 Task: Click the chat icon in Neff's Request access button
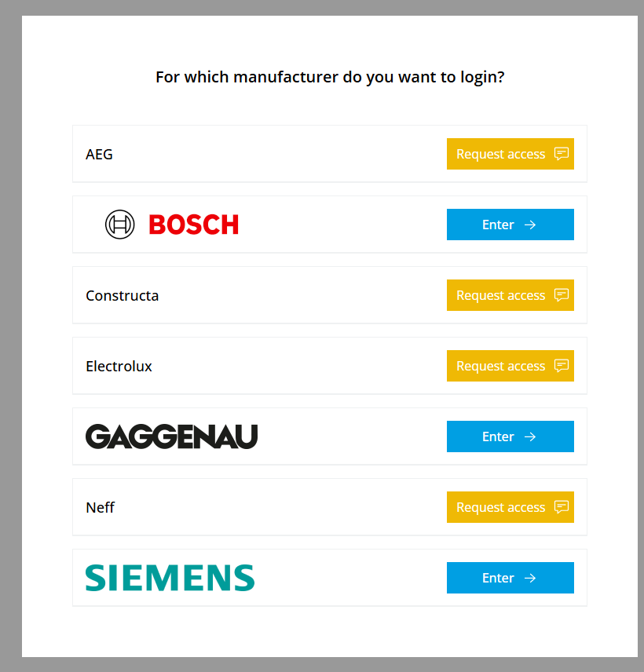click(x=561, y=507)
